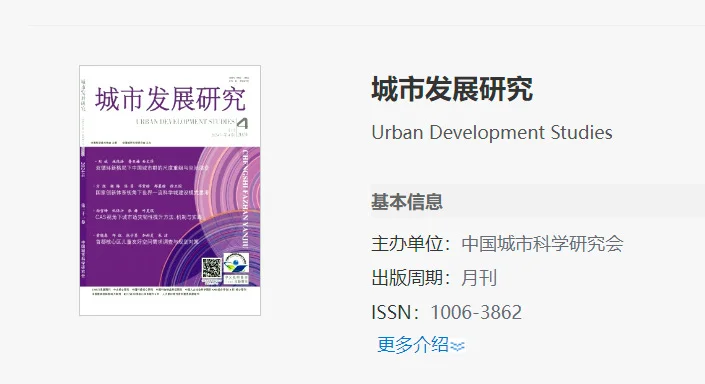Select the ISSN number 1006-3862
This screenshot has height=384, width=705.
click(x=476, y=312)
